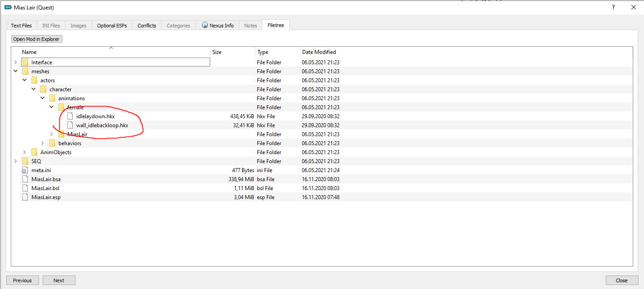Click the SEQ folder icon
This screenshot has width=644, height=289.
[x=25, y=161]
